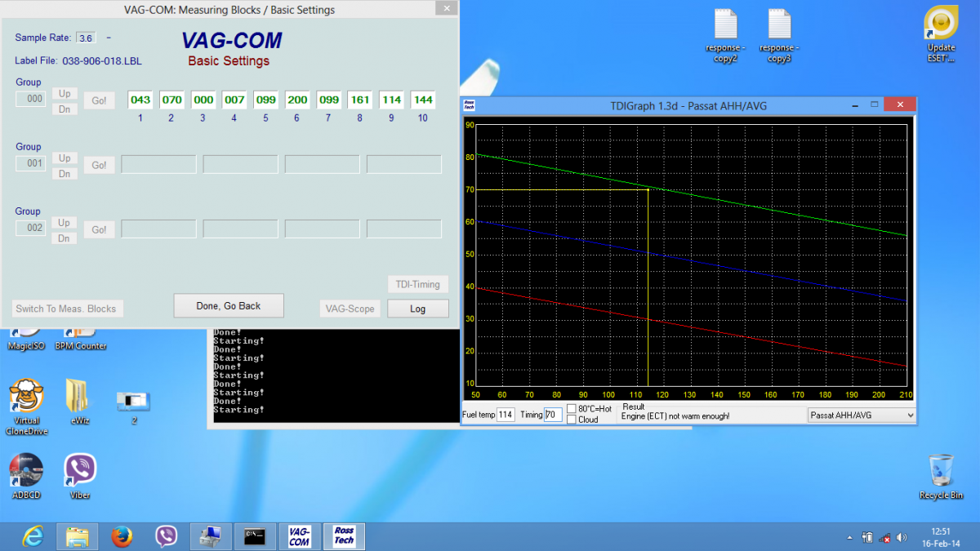Show hidden system tray icons
The image size is (980, 551).
(x=850, y=537)
